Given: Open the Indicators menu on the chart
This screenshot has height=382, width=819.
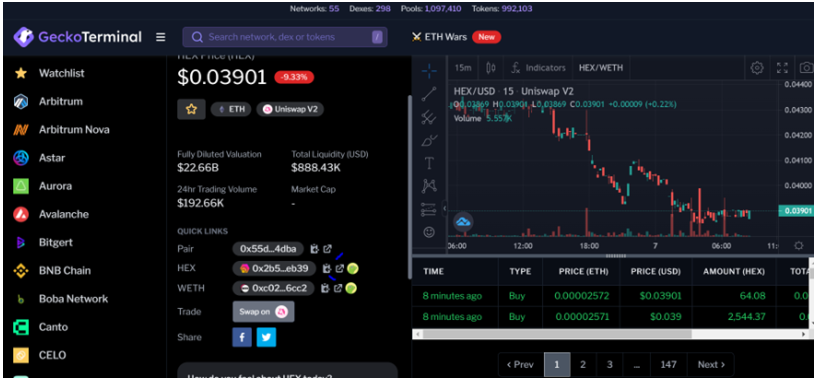Looking at the screenshot, I should (538, 68).
